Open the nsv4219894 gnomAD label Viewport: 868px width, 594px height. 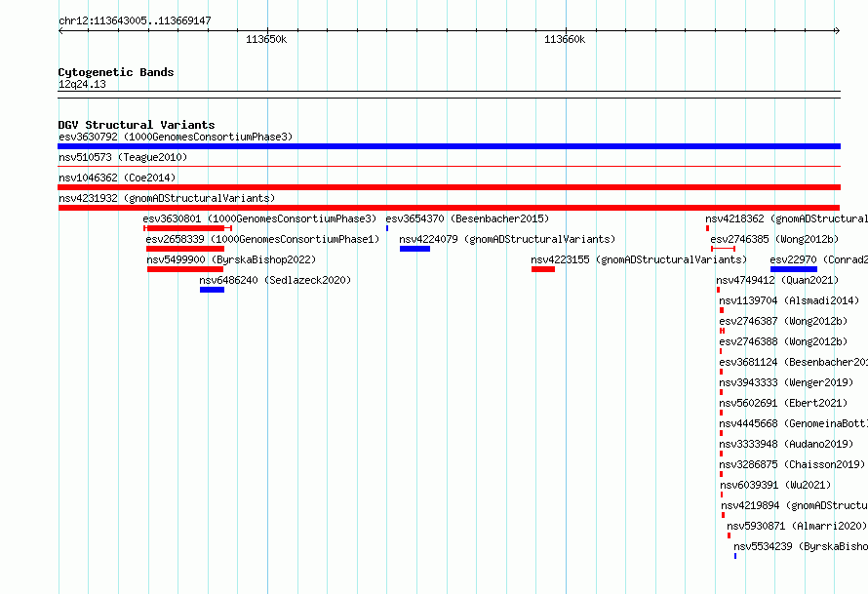coord(795,505)
